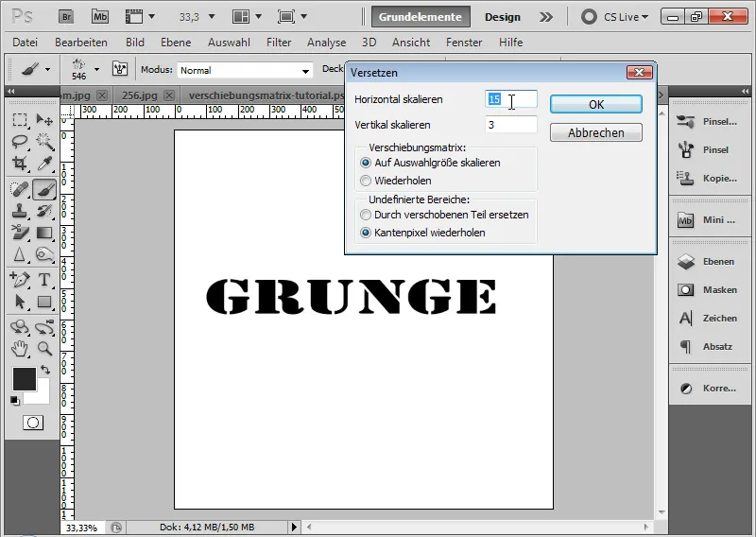Open the Ebene menu

[x=176, y=43]
